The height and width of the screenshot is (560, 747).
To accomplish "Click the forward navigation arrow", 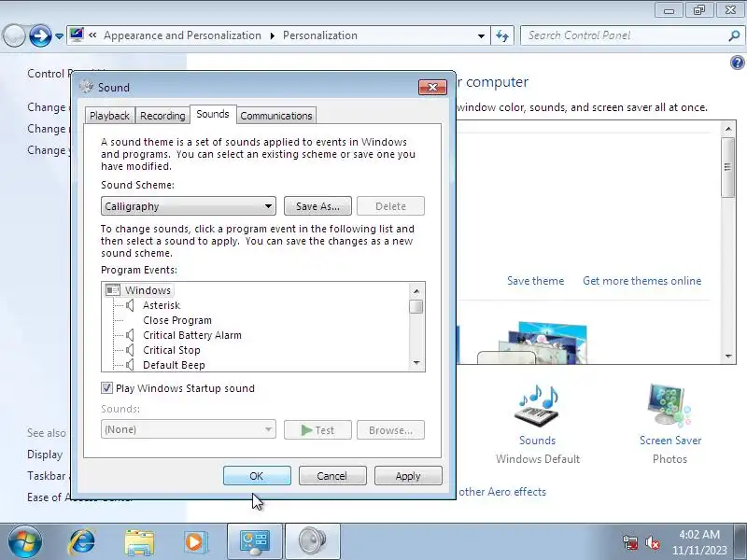I will point(40,35).
